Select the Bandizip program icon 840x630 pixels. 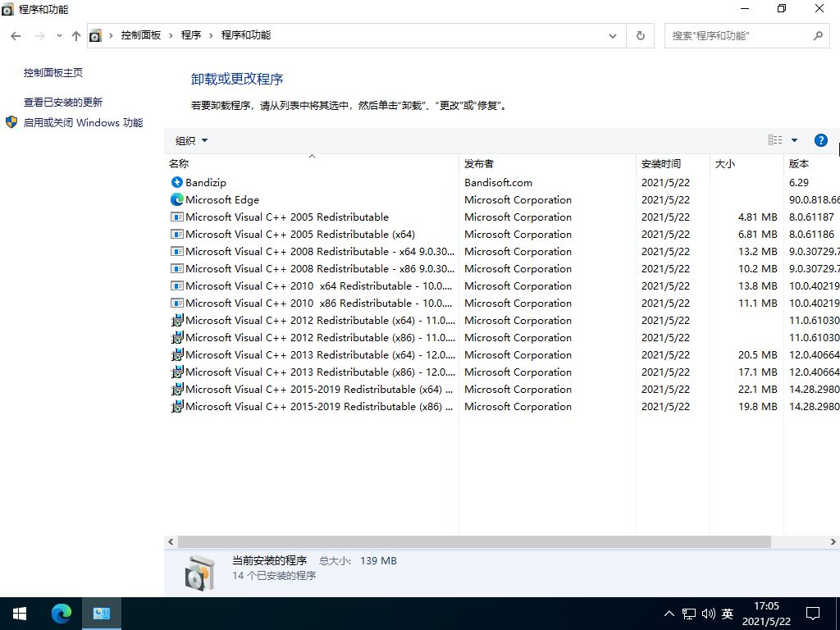coord(177,182)
